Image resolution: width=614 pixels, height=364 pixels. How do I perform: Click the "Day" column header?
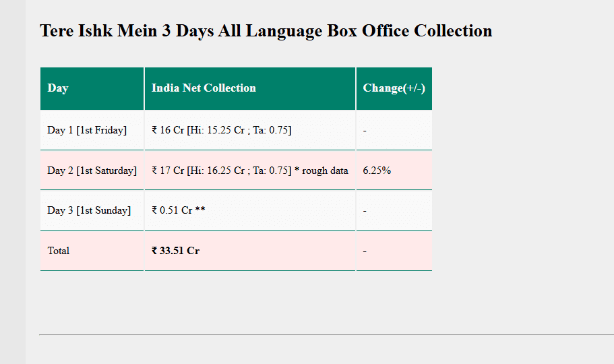[x=58, y=88]
